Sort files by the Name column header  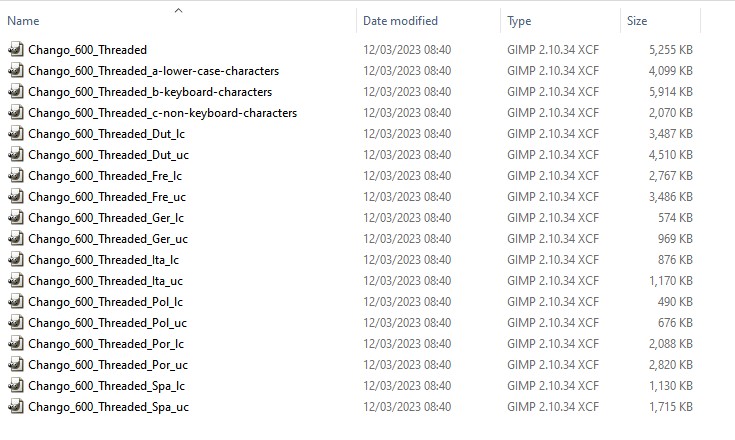coord(23,21)
